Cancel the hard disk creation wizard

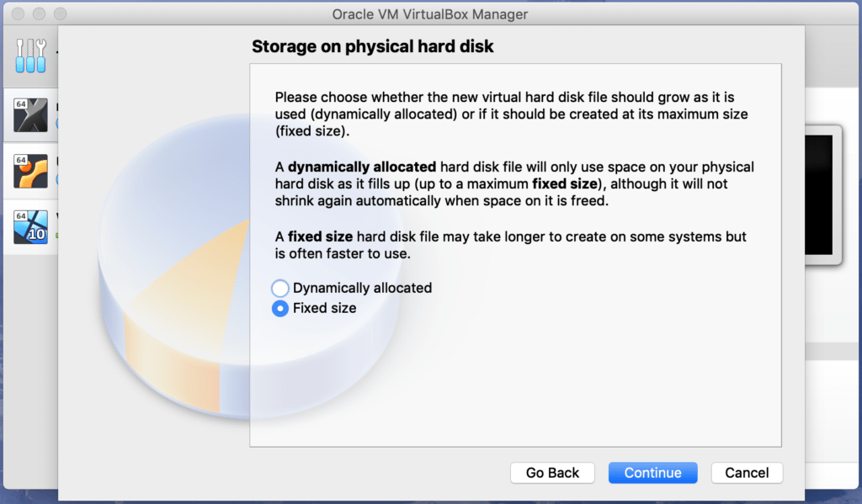(x=747, y=473)
